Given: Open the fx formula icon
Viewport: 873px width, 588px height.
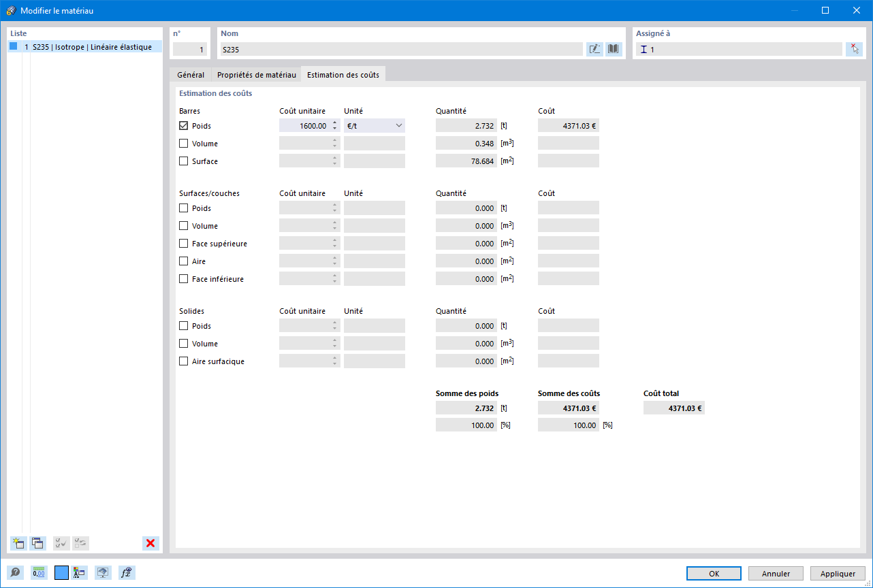Looking at the screenshot, I should [126, 573].
